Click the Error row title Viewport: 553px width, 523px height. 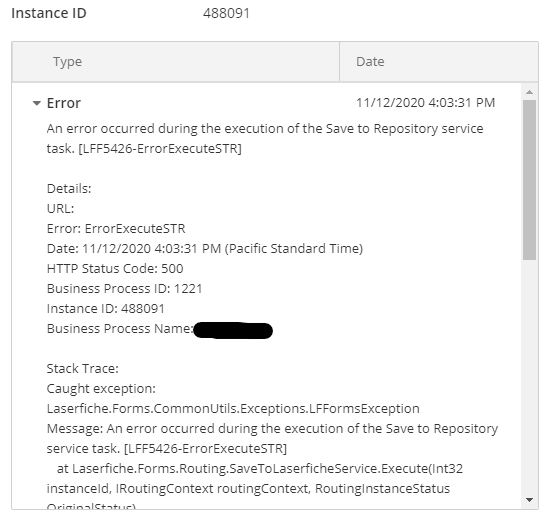pyautogui.click(x=64, y=103)
